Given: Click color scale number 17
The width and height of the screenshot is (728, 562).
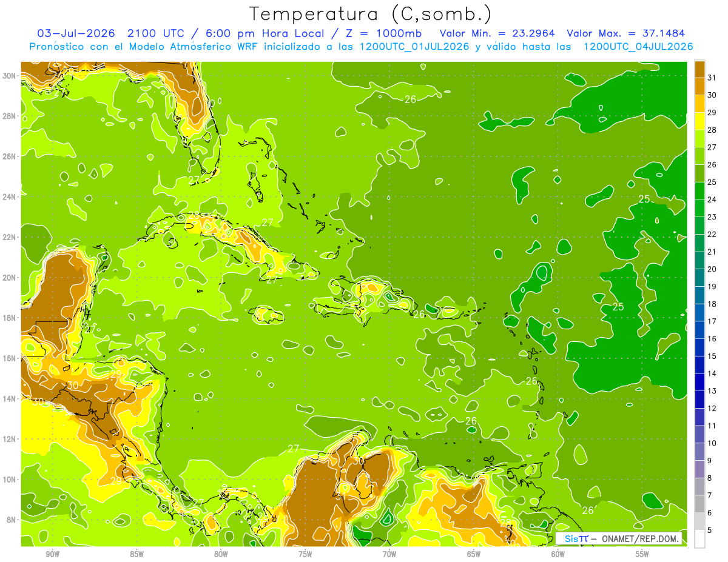Looking at the screenshot, I should [x=712, y=321].
